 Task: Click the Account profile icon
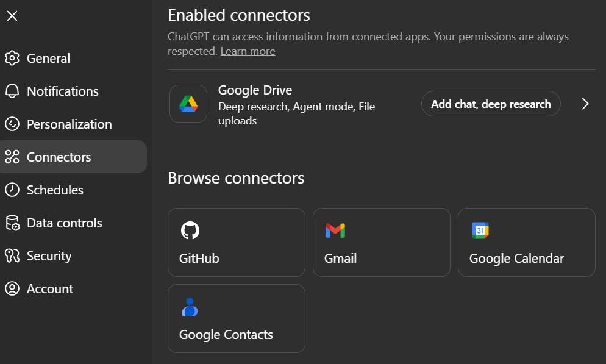[12, 288]
